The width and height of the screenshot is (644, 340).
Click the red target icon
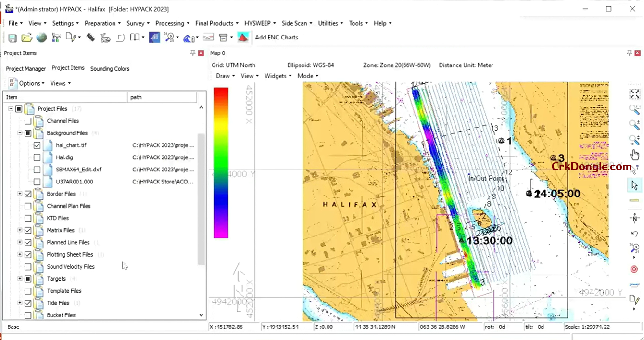(634, 269)
